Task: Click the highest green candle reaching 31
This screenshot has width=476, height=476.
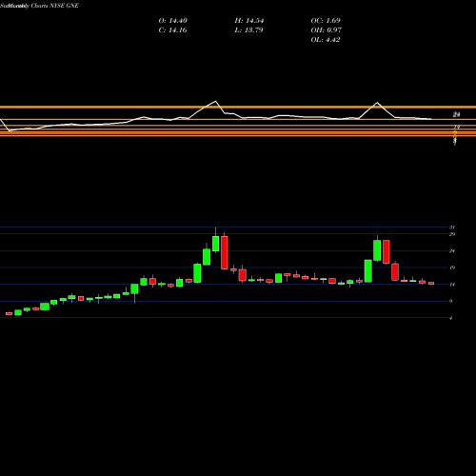Action: 216,244
